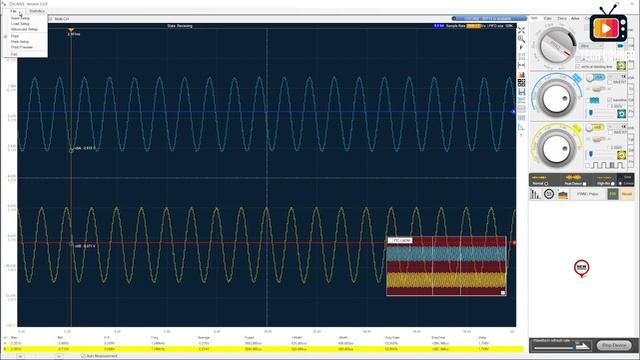
Task: Click channel A blue reset icon
Action: 621,114
